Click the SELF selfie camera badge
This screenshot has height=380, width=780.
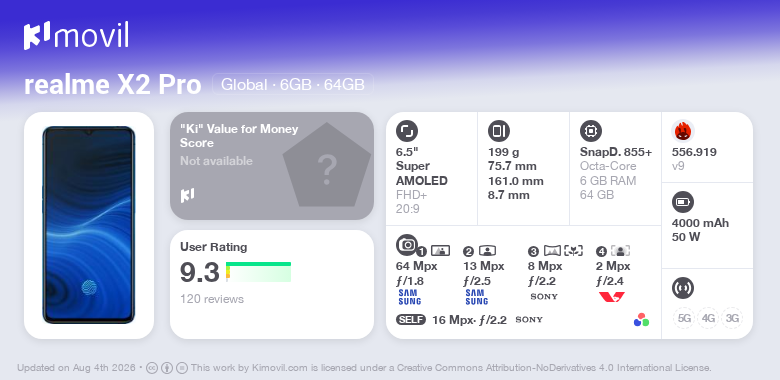point(411,320)
